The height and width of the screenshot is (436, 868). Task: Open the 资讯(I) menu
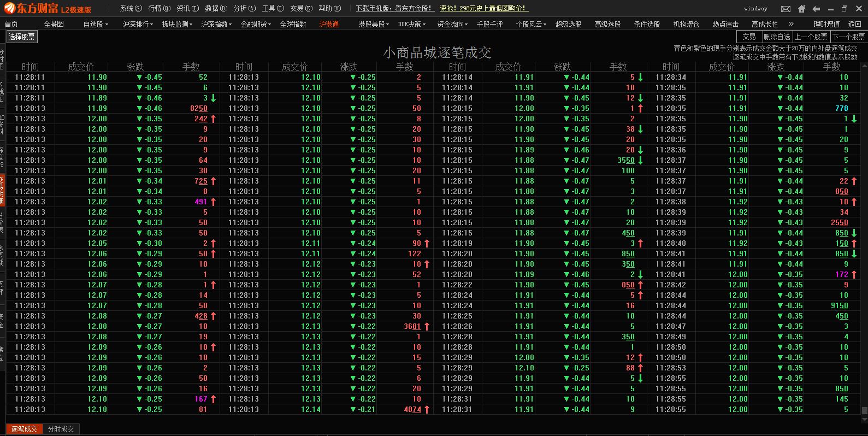tap(188, 8)
